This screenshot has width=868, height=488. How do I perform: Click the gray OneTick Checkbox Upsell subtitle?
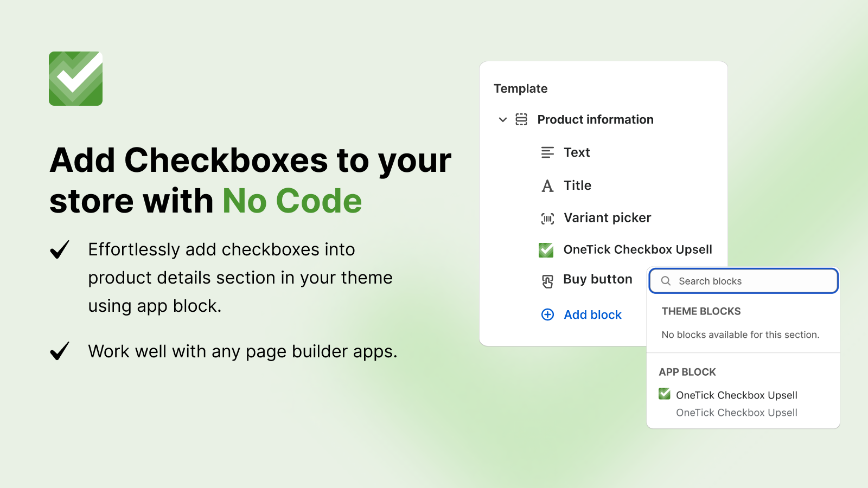pyautogui.click(x=736, y=413)
